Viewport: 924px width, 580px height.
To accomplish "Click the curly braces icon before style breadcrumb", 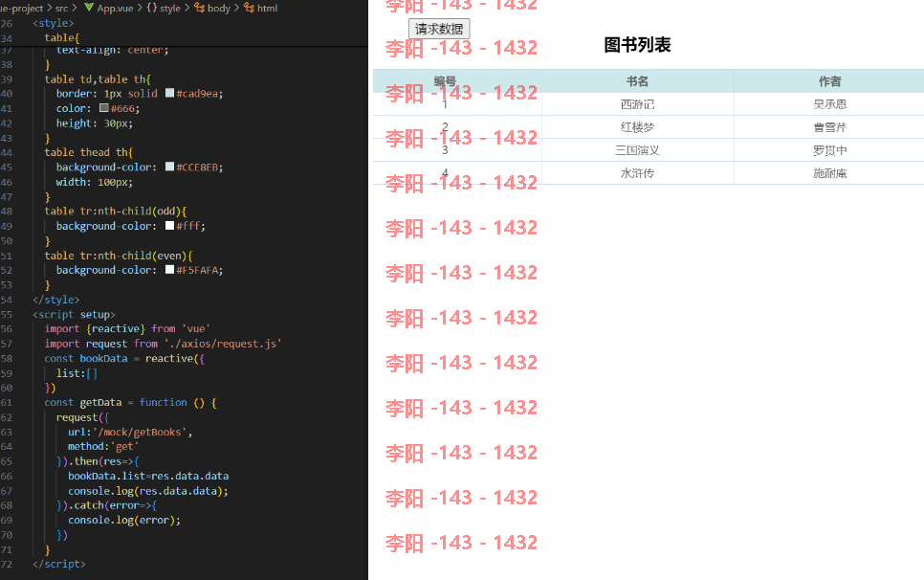I will 152,8.
